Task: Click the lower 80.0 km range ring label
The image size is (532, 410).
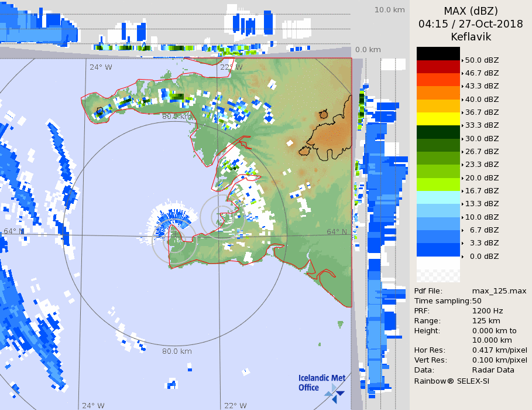Action: point(177,351)
